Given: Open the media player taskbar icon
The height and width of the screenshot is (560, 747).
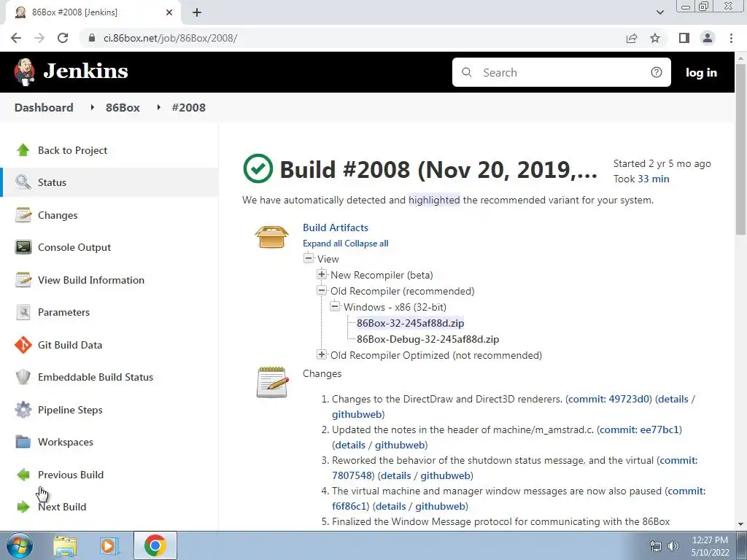Looking at the screenshot, I should (109, 545).
